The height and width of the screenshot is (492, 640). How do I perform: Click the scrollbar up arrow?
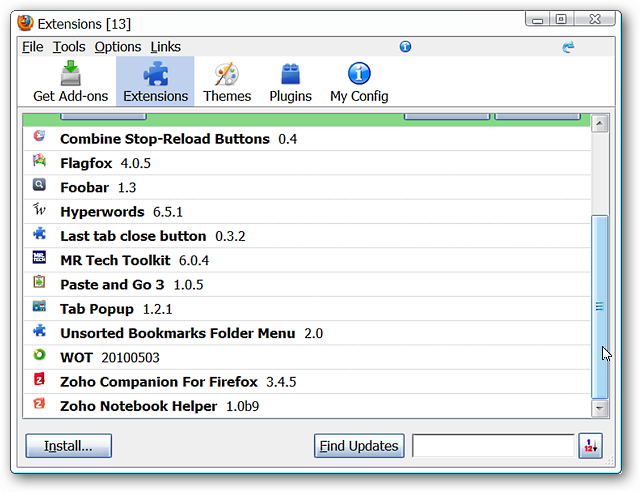(600, 123)
